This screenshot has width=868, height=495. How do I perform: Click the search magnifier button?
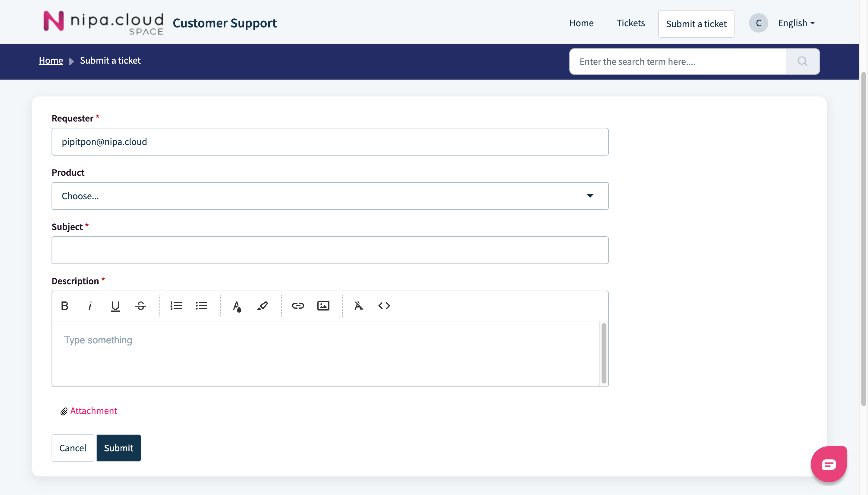802,61
